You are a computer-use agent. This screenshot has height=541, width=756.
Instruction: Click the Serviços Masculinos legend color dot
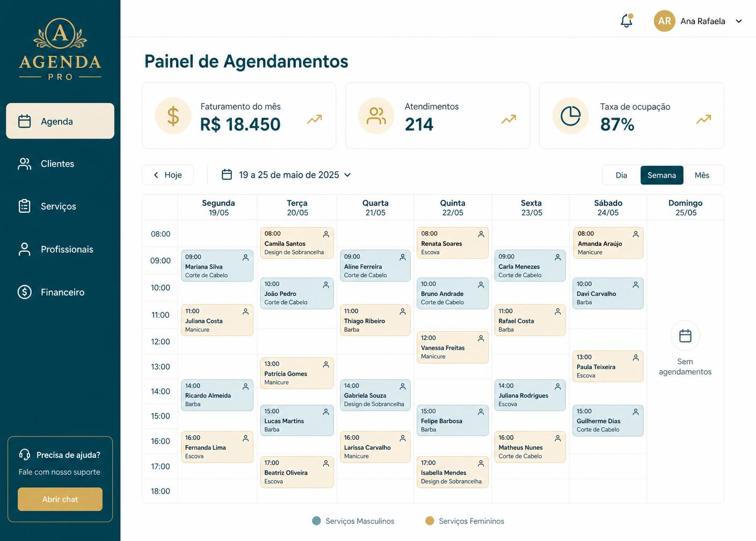316,521
